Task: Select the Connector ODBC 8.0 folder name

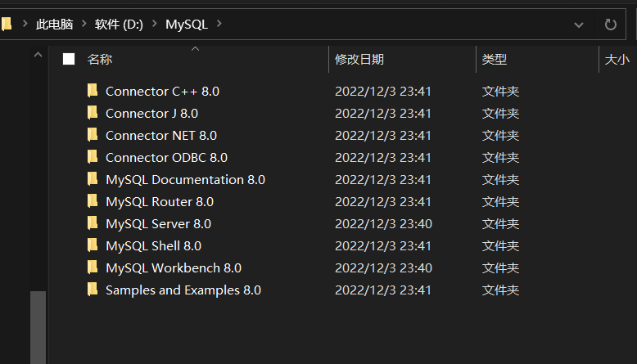Action: (166, 157)
